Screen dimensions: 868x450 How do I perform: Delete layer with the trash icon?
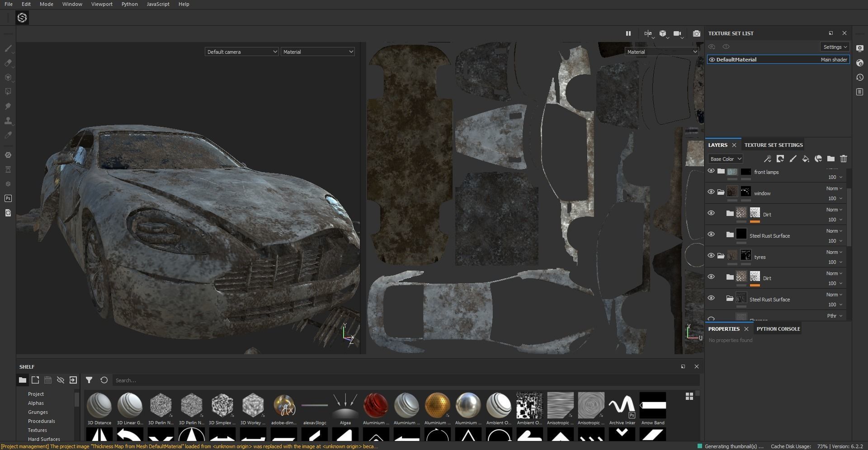[843, 159]
